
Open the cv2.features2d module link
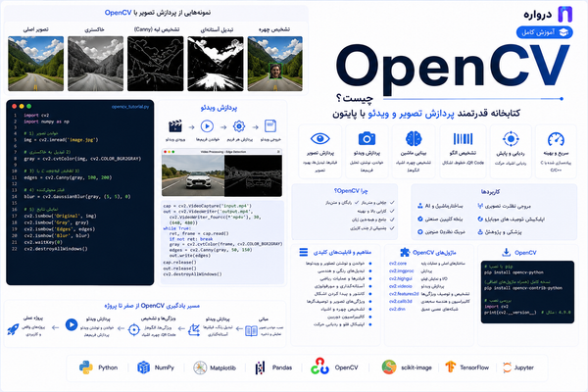tap(404, 294)
